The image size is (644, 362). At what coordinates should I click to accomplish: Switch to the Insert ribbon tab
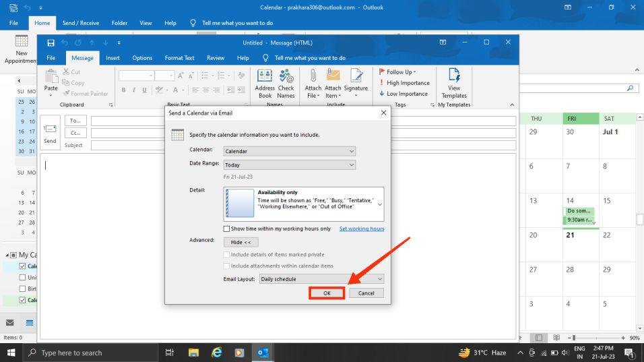click(112, 58)
